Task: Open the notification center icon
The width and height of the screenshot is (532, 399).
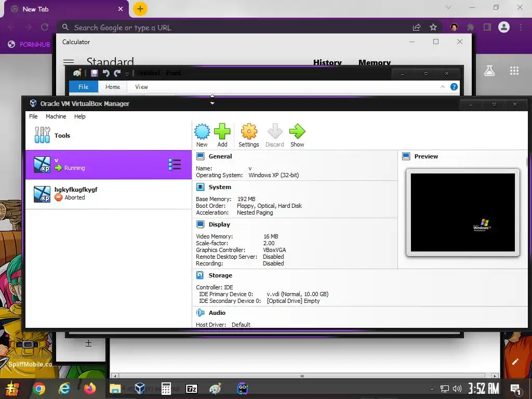Action: click(516, 389)
